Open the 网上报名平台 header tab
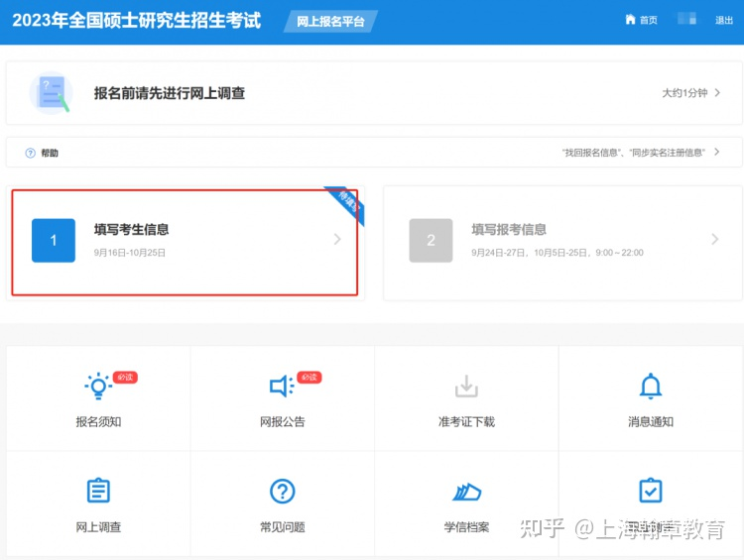Screen dimensions: 744x560 (x=330, y=22)
